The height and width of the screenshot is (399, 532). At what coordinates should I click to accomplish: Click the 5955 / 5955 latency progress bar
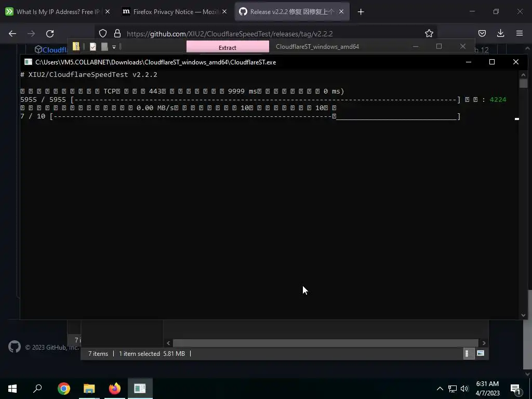tap(265, 99)
